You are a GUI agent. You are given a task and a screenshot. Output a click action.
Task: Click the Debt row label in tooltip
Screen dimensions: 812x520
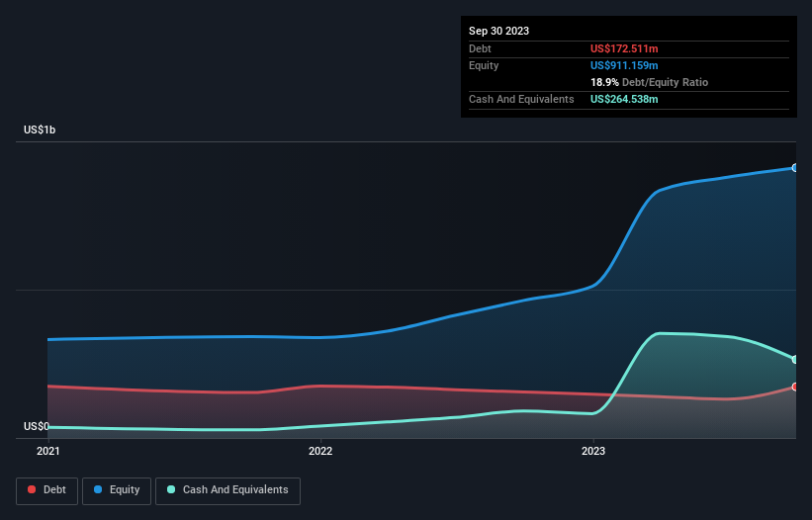coord(480,48)
